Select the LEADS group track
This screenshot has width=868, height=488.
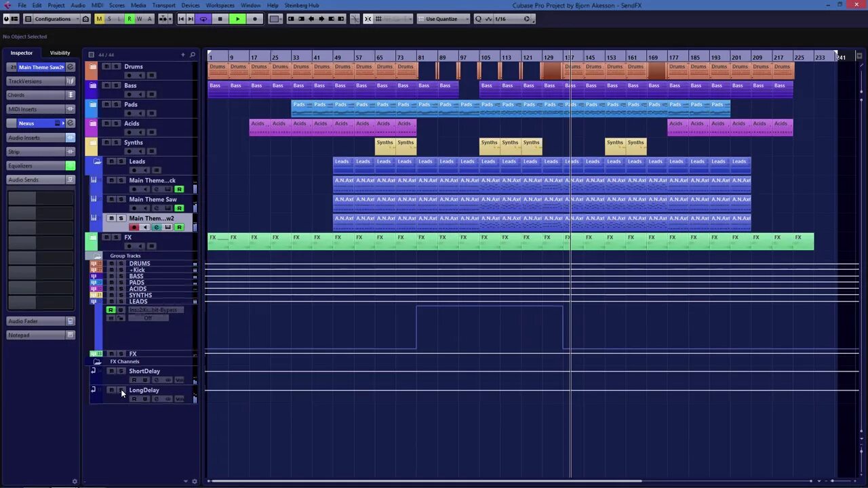click(138, 302)
